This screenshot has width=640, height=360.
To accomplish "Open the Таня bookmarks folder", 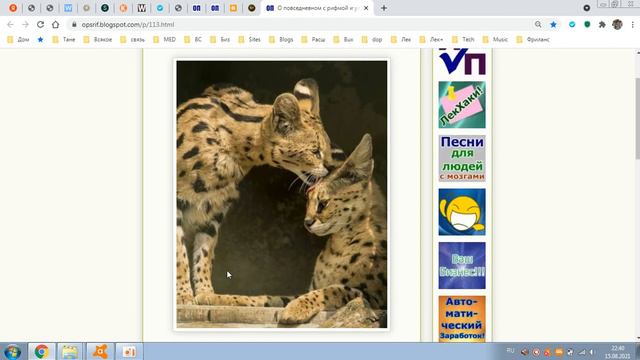I will point(64,40).
